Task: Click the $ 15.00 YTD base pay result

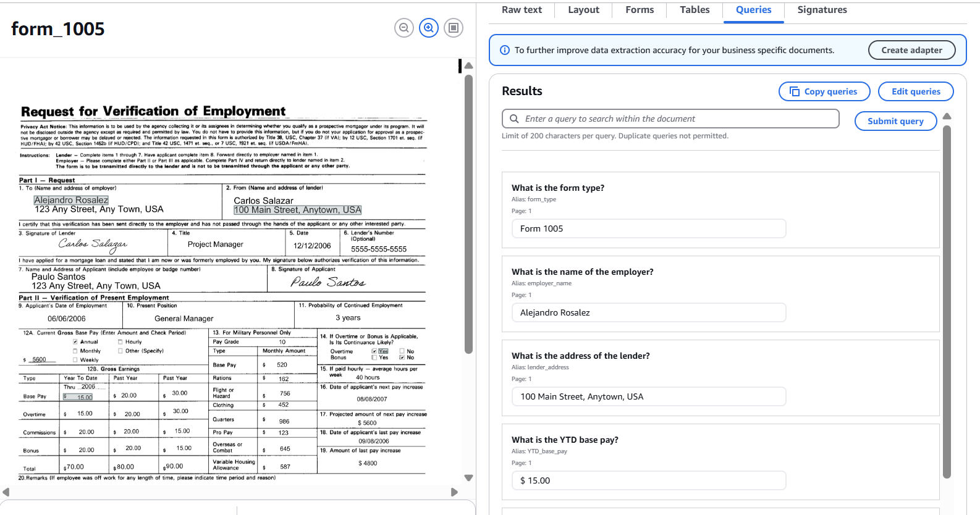Action: pyautogui.click(x=649, y=480)
